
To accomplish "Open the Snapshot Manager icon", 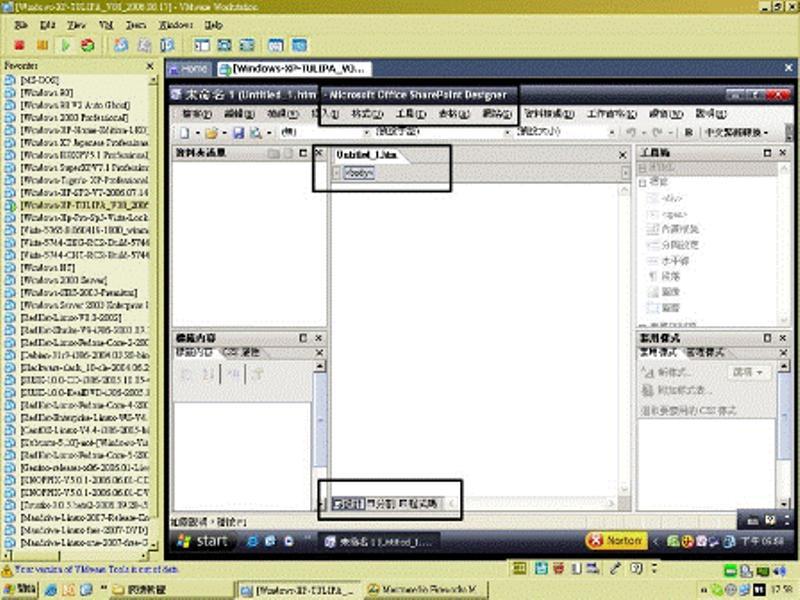I will coord(167,45).
